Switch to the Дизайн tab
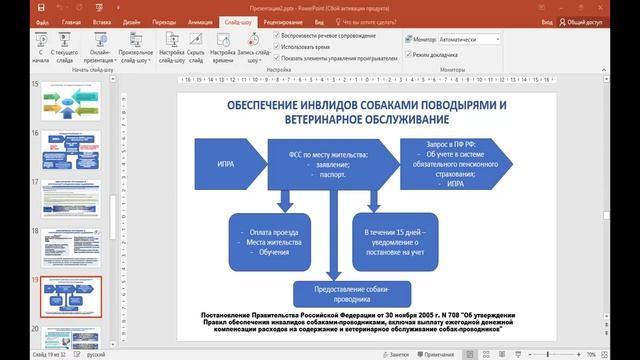The height and width of the screenshot is (360, 640). pos(131,22)
